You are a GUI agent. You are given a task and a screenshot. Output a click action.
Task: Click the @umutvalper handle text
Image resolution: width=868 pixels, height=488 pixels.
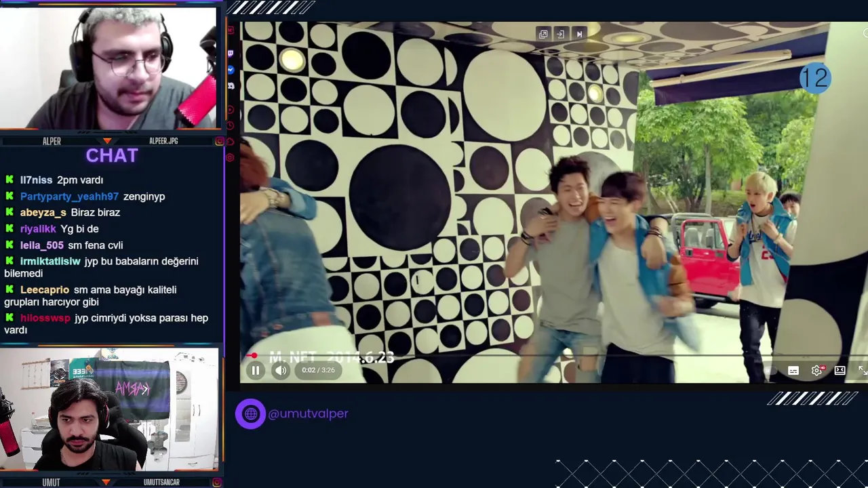309,413
